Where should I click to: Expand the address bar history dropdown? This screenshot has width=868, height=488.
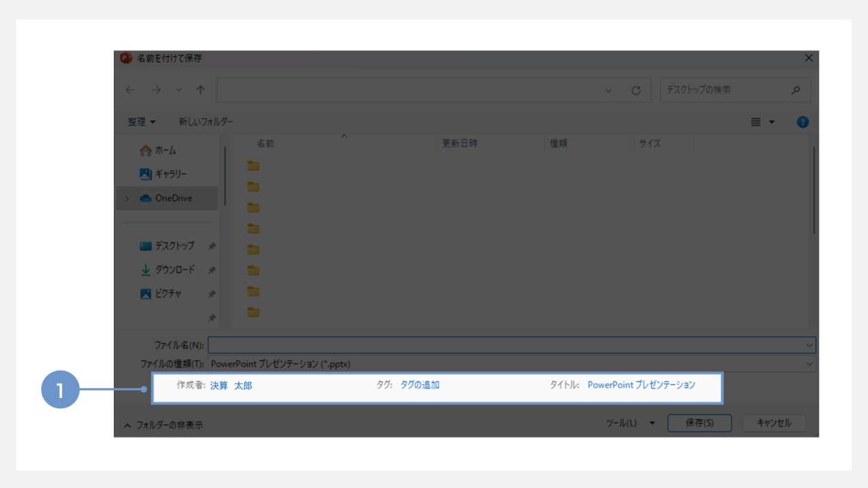[608, 90]
